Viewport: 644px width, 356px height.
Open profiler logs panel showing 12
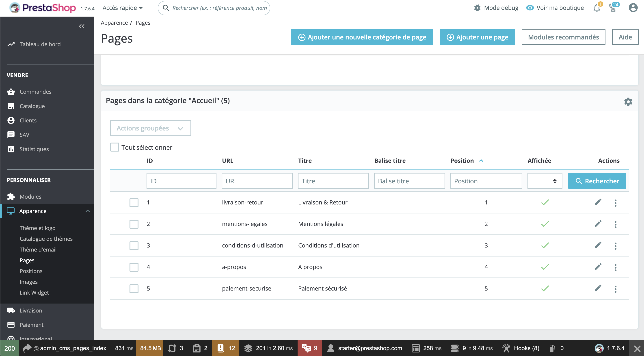(226, 348)
